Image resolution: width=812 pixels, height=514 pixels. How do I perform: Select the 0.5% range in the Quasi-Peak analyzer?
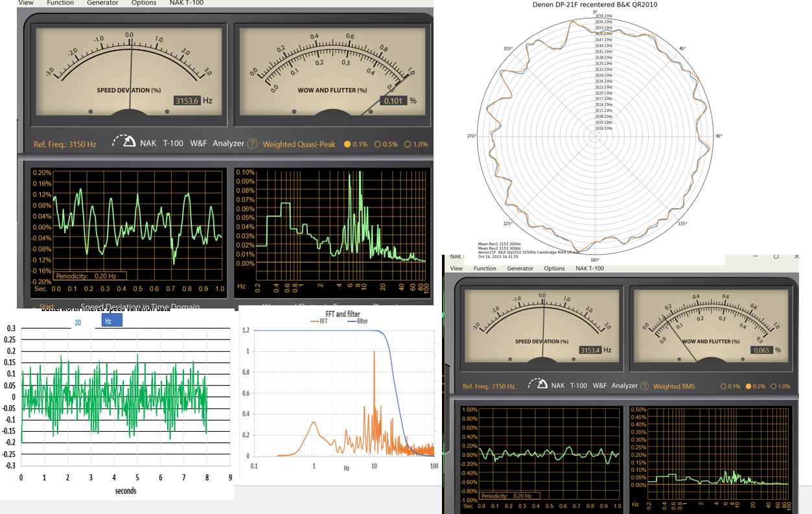point(386,145)
